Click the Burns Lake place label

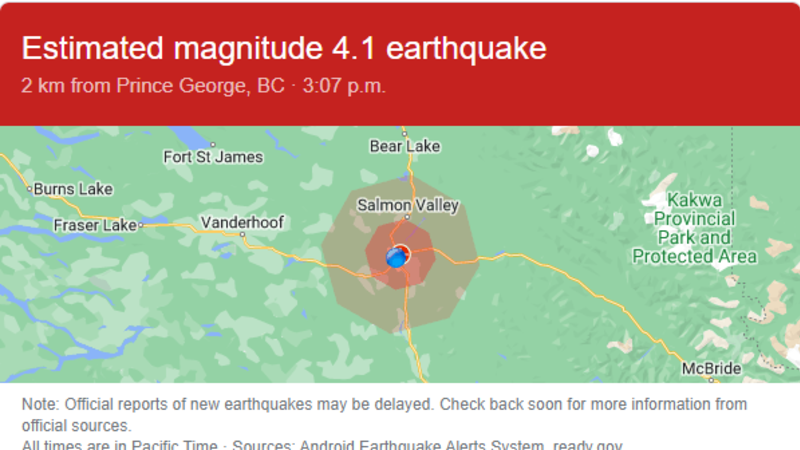tap(73, 189)
